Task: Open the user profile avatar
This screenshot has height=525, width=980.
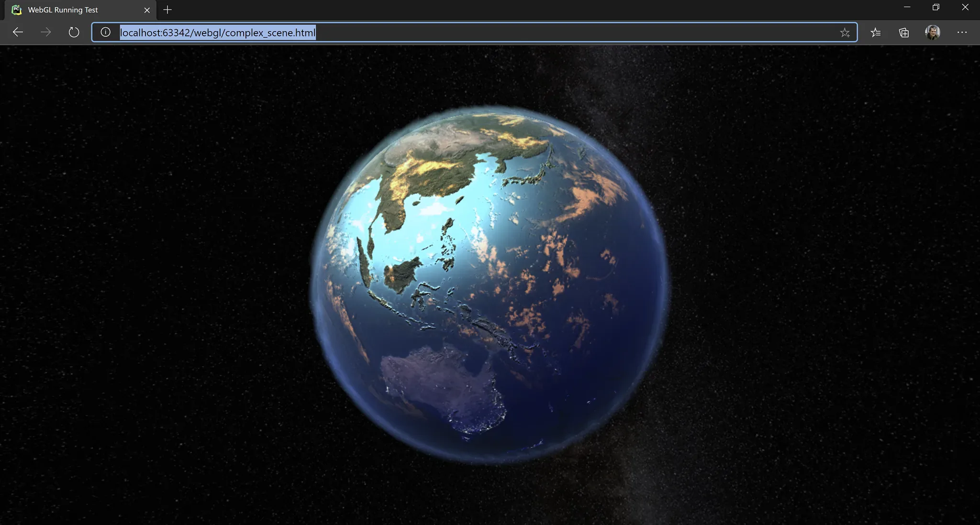Action: [x=933, y=33]
